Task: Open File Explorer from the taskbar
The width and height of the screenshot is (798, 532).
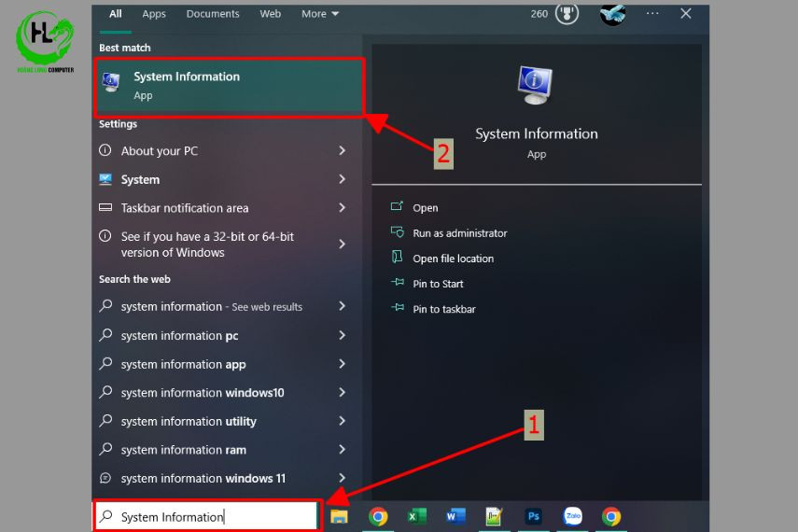Action: point(339,517)
